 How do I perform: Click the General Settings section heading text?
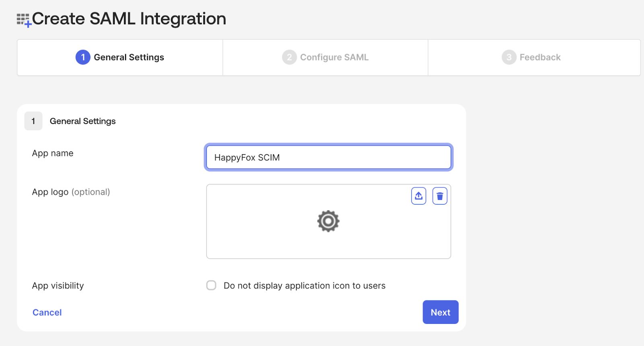click(x=83, y=121)
